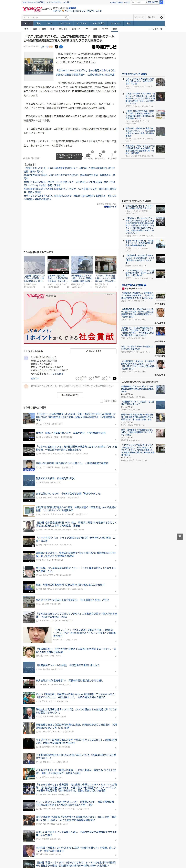Open the トピックス一覧 link
This screenshot has width=186, height=868.
tap(155, 29)
